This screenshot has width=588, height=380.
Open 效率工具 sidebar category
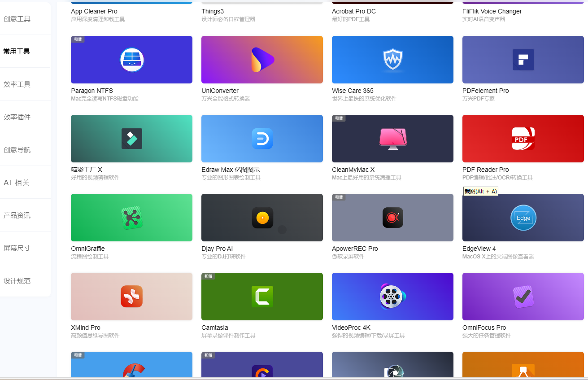[x=17, y=84]
